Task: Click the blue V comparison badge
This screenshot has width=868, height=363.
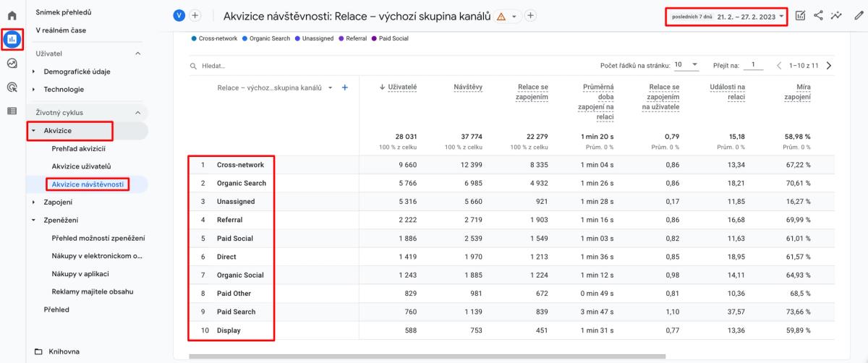Action: [180, 16]
